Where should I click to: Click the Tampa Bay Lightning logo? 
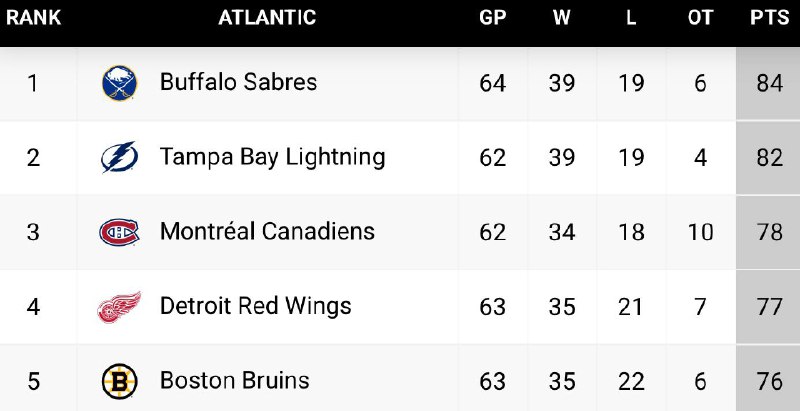pyautogui.click(x=119, y=157)
